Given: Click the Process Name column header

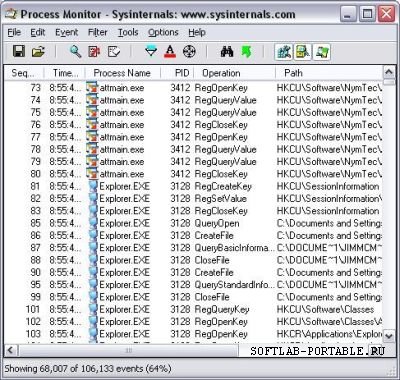Looking at the screenshot, I should coord(123,73).
